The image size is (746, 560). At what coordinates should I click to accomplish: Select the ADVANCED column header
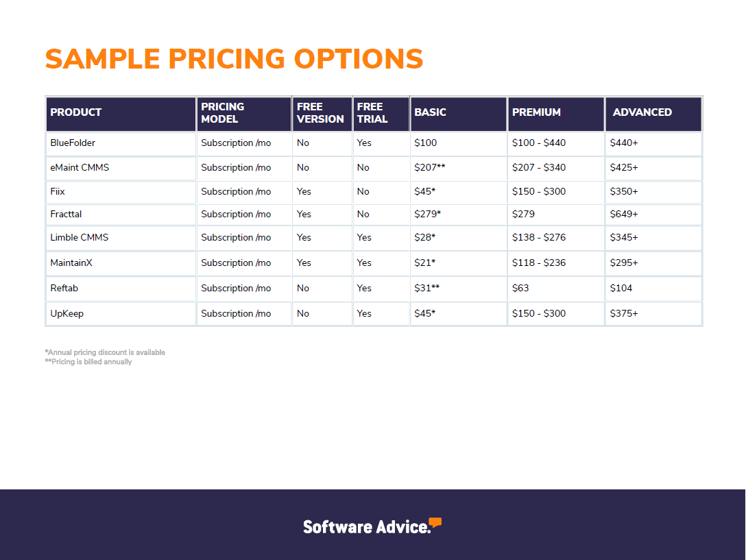coord(653,114)
